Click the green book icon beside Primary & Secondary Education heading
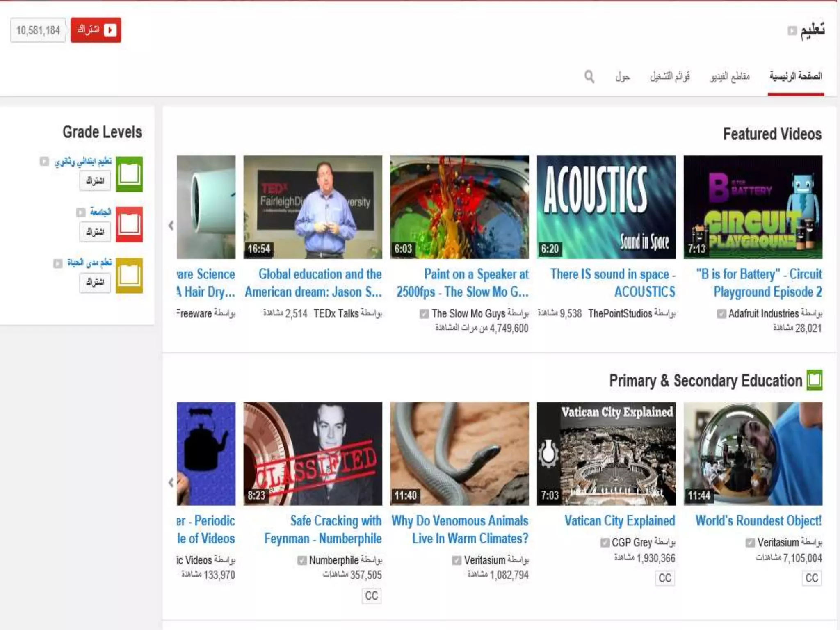Image resolution: width=840 pixels, height=630 pixels. [x=814, y=380]
